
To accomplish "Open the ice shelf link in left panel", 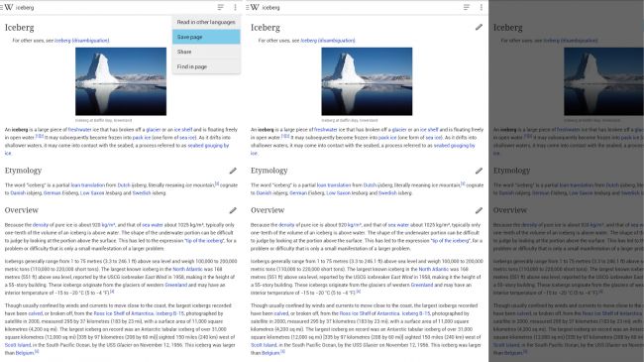I will coord(183,130).
